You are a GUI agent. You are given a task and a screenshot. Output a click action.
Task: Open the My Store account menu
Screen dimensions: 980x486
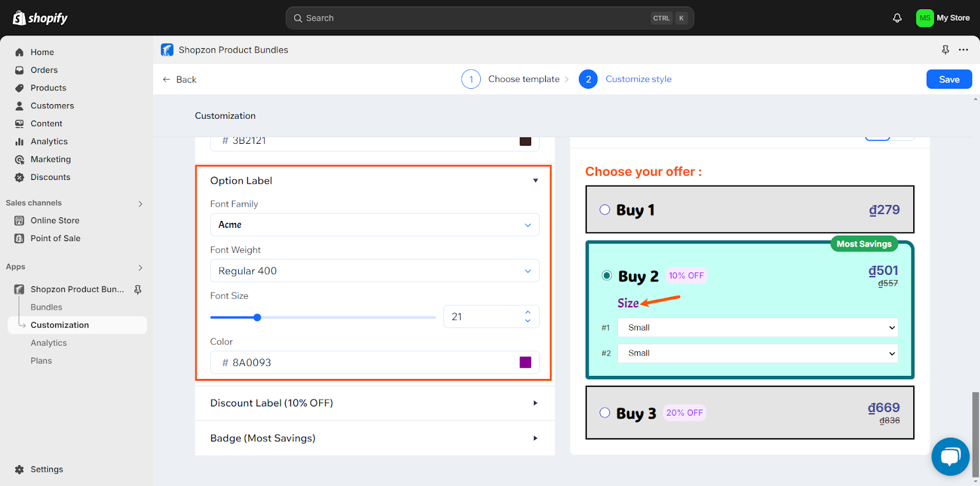pos(943,18)
